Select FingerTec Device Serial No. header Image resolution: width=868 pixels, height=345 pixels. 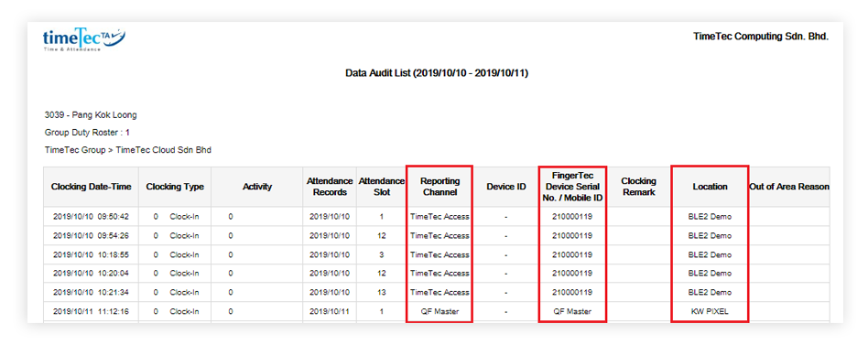tap(572, 187)
